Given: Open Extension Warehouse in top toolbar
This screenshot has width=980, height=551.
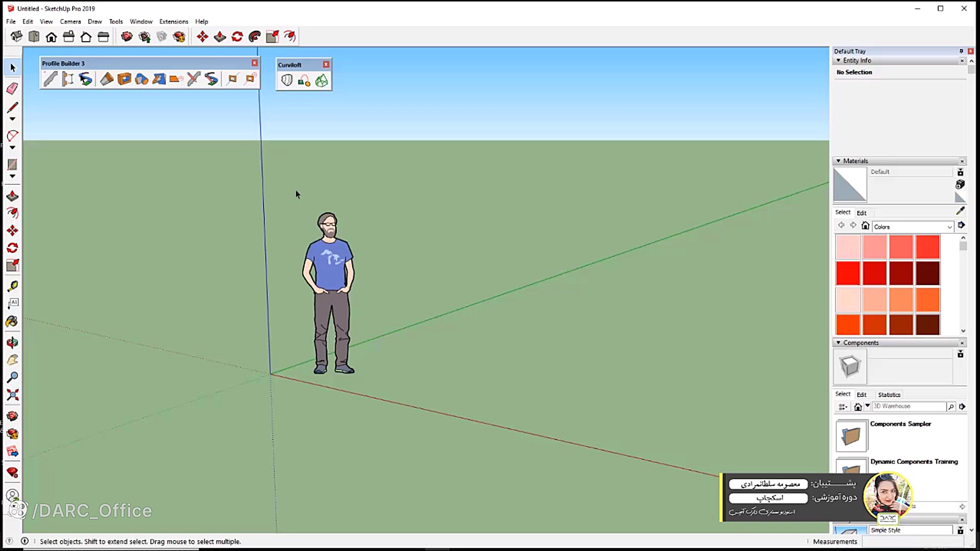Looking at the screenshot, I should [x=179, y=37].
